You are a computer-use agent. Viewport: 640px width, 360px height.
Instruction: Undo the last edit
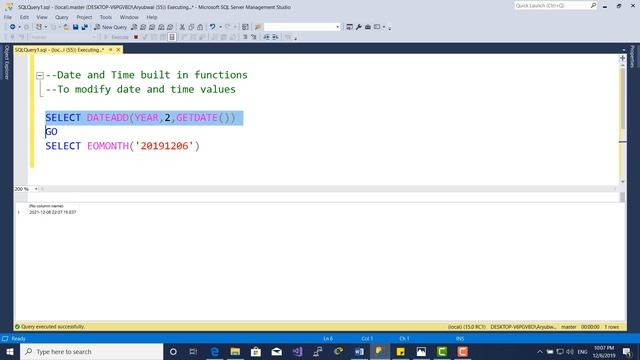coord(212,27)
